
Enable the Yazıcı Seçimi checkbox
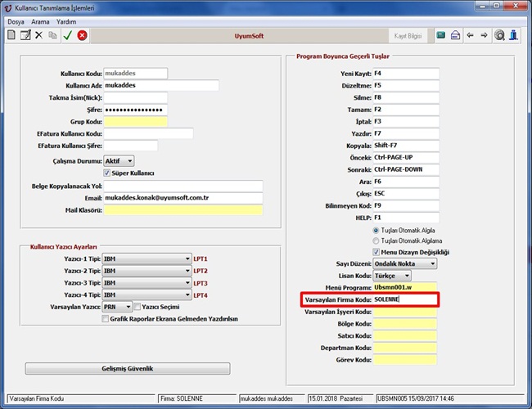pyautogui.click(x=138, y=307)
